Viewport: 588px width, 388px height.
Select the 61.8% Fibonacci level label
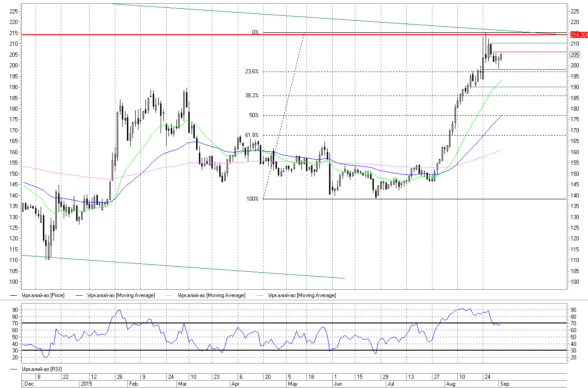pyautogui.click(x=252, y=135)
